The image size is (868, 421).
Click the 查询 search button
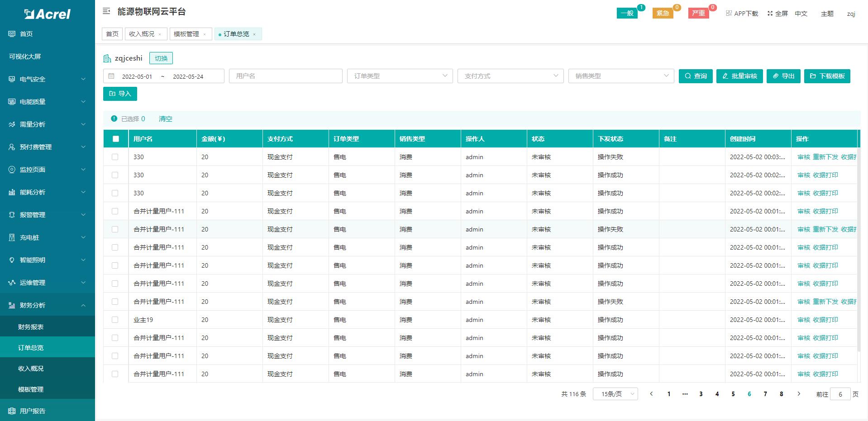[696, 76]
